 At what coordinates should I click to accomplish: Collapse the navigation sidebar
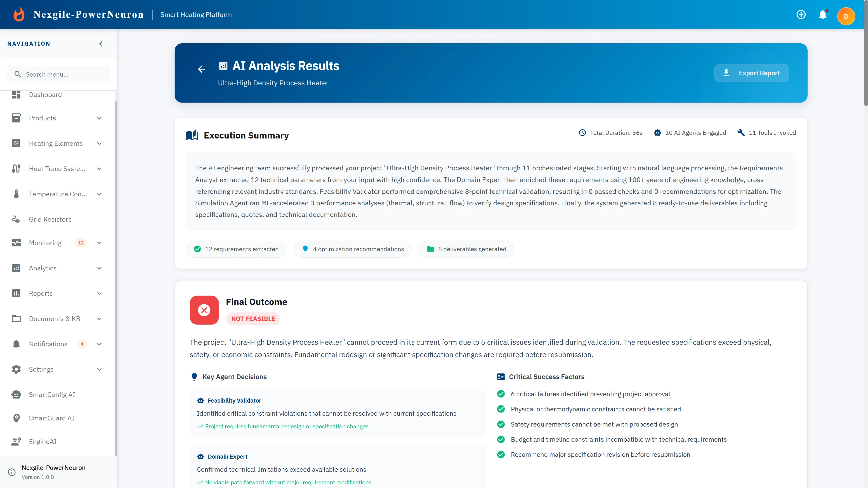pyautogui.click(x=100, y=43)
